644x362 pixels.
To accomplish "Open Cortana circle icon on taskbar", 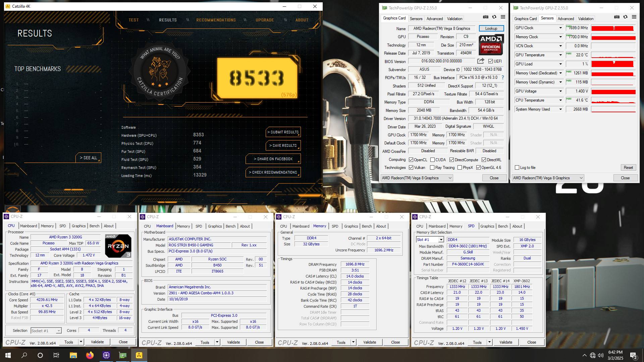I will 40,355.
